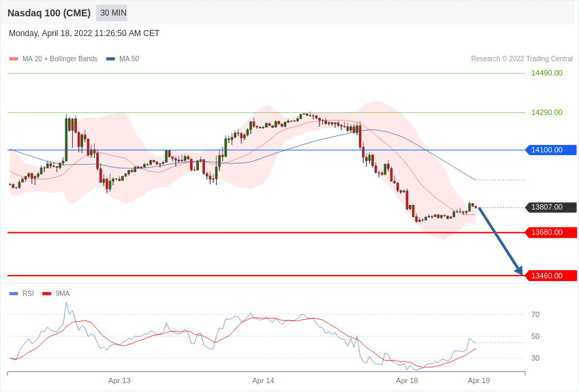Click the chart date and time text
The width and height of the screenshot is (579, 392).
pyautogui.click(x=84, y=33)
